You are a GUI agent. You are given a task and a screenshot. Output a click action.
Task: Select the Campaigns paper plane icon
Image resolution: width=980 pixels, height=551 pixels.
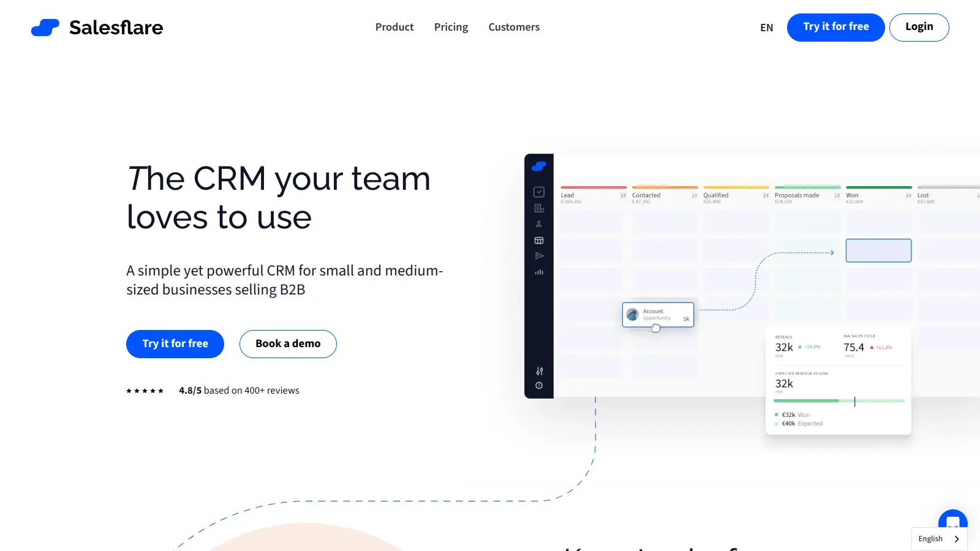point(539,256)
